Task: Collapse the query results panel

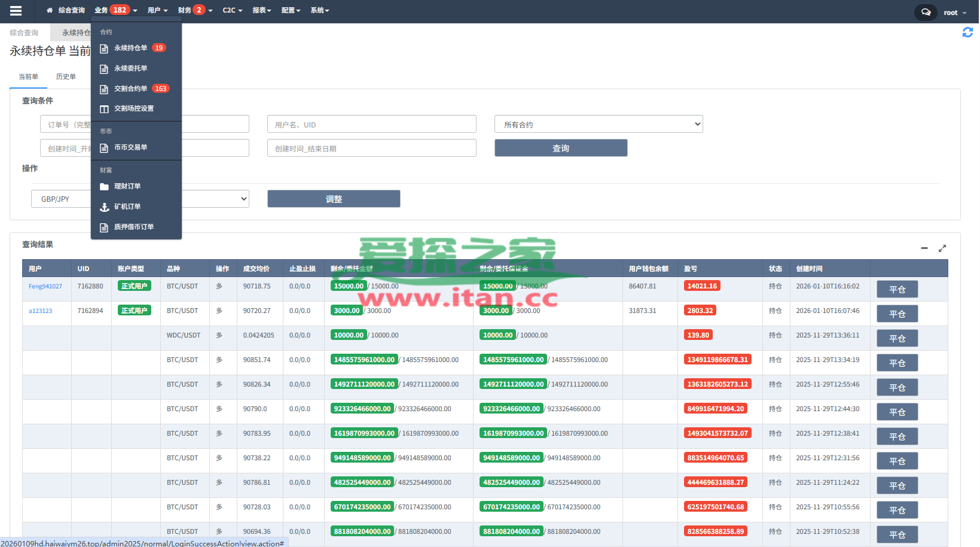Action: point(924,248)
